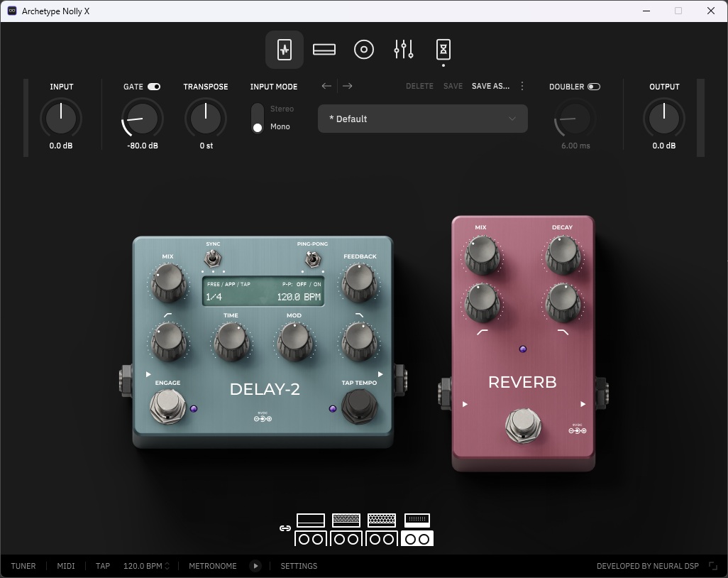Flip the PING-PONG toggle switch on Delay-2

(312, 258)
